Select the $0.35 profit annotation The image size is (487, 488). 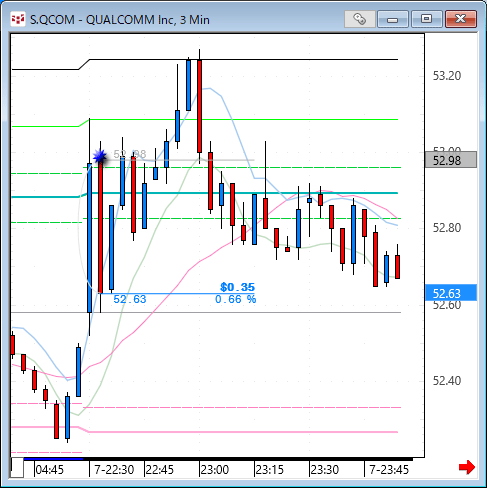(x=237, y=287)
